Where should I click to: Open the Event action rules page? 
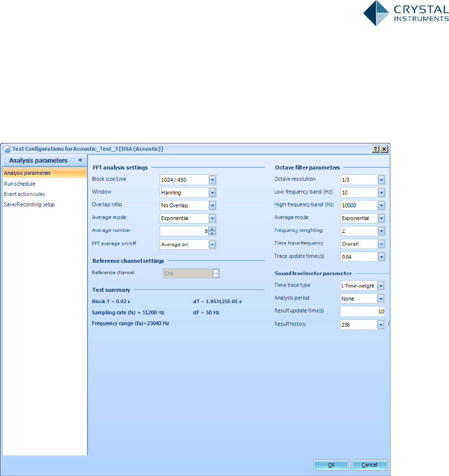click(x=24, y=194)
